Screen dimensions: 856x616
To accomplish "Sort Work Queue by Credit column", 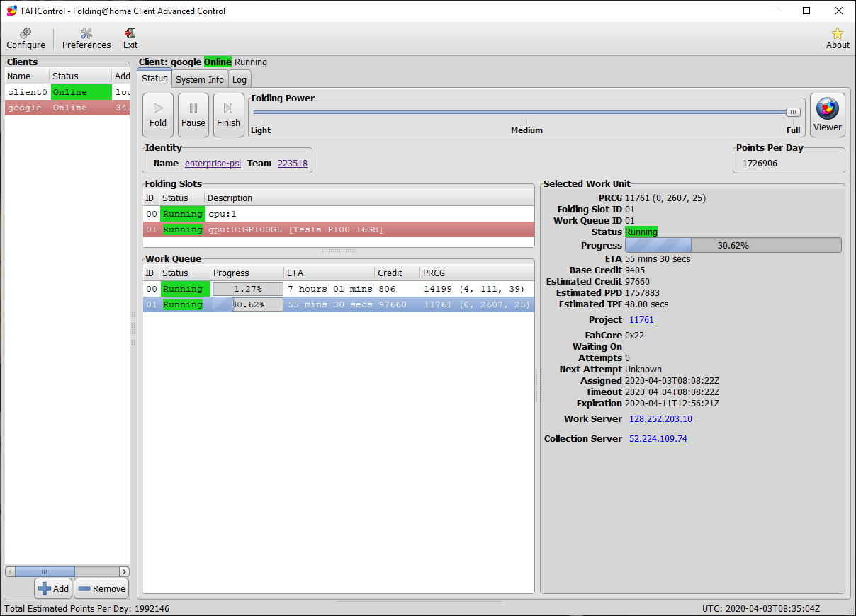I will coord(397,273).
